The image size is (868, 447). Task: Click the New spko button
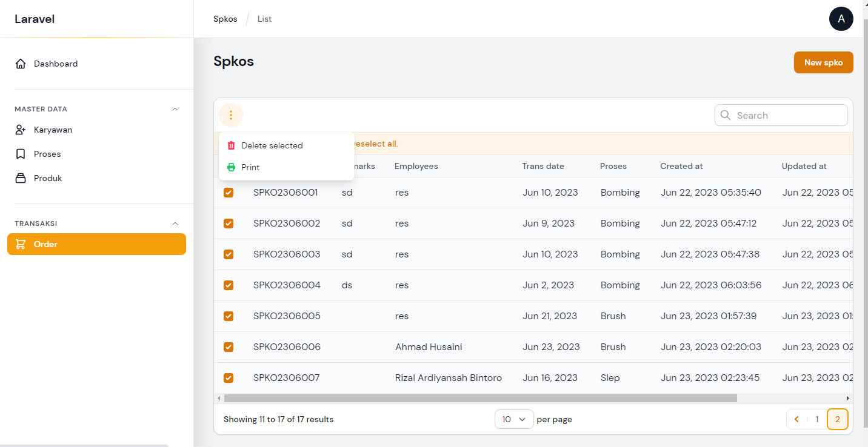tap(823, 62)
